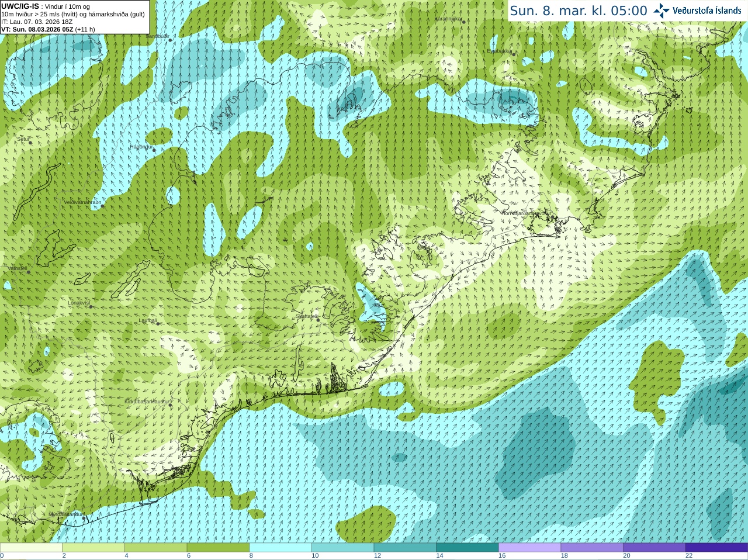Select the 20–22 m/s violet legend swatch
The width and height of the screenshot is (748, 560).
[654, 548]
